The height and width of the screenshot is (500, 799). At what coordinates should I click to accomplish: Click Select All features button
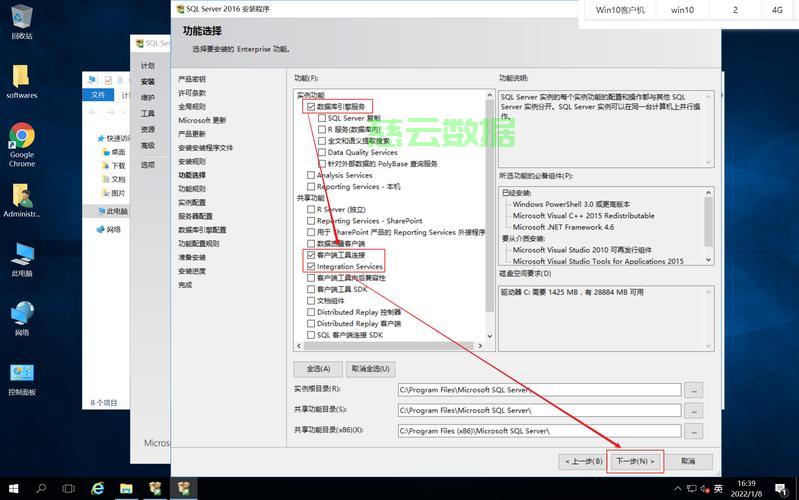[x=318, y=369]
